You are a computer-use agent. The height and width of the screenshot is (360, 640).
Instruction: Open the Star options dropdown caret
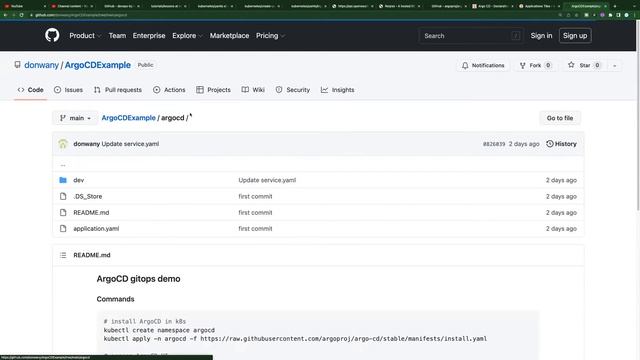pos(614,65)
